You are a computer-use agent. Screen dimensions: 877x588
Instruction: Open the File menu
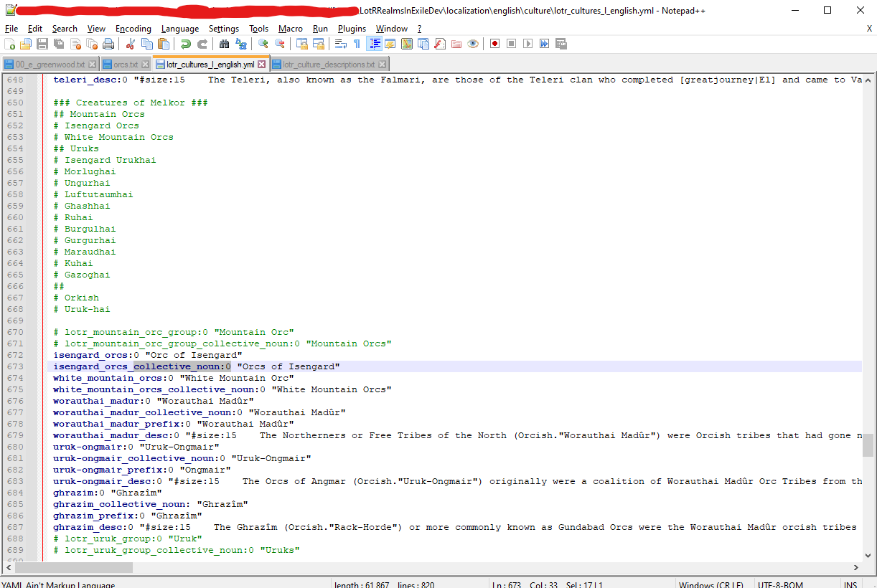(11, 29)
